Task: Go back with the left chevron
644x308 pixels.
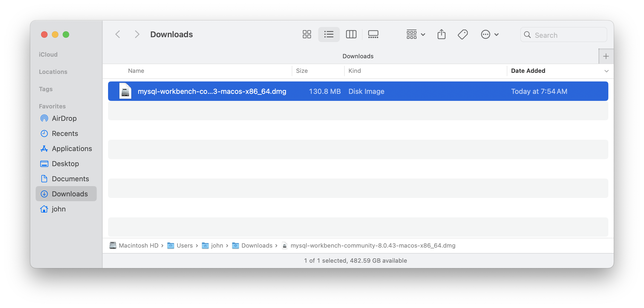Action: point(118,35)
